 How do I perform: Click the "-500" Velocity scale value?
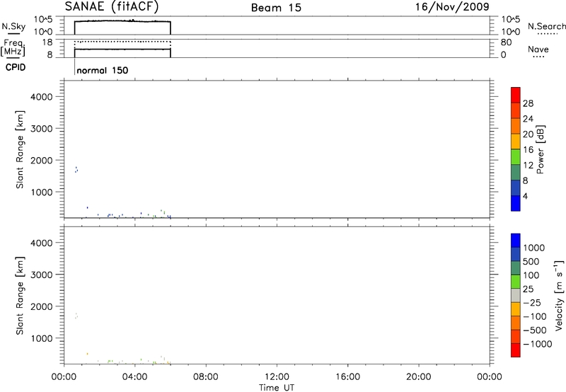(x=535, y=330)
